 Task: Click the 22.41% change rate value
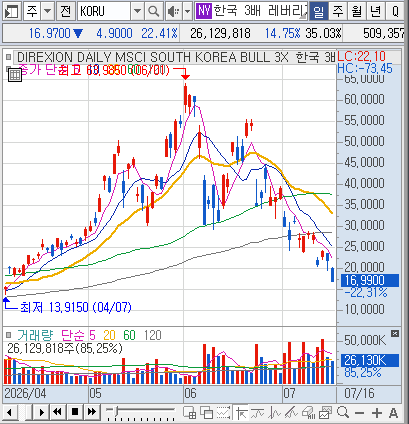(159, 33)
